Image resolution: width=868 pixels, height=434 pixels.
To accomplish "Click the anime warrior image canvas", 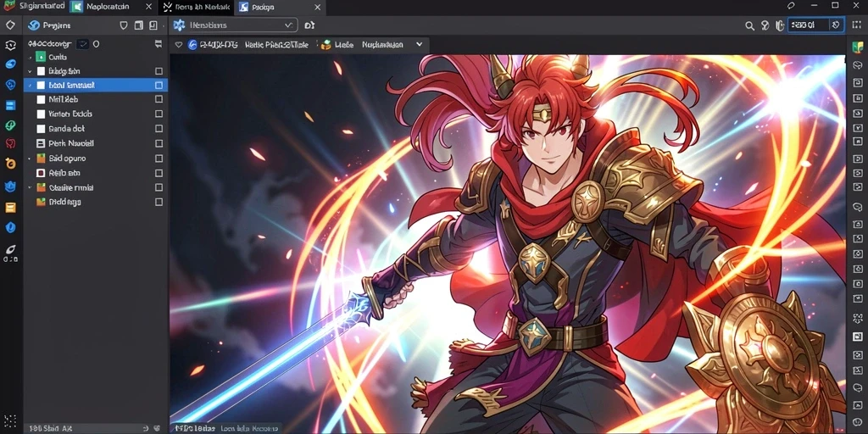I will click(x=508, y=243).
